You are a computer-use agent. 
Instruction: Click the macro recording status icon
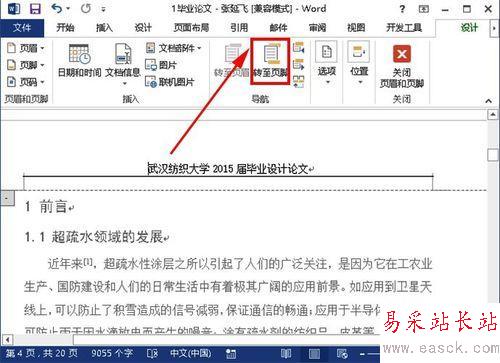[231, 353]
